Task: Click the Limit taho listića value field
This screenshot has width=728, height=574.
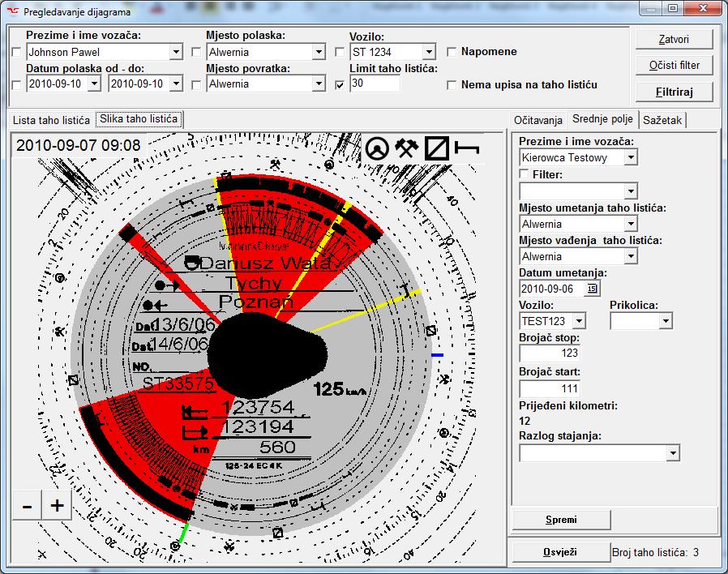Action: pyautogui.click(x=375, y=84)
